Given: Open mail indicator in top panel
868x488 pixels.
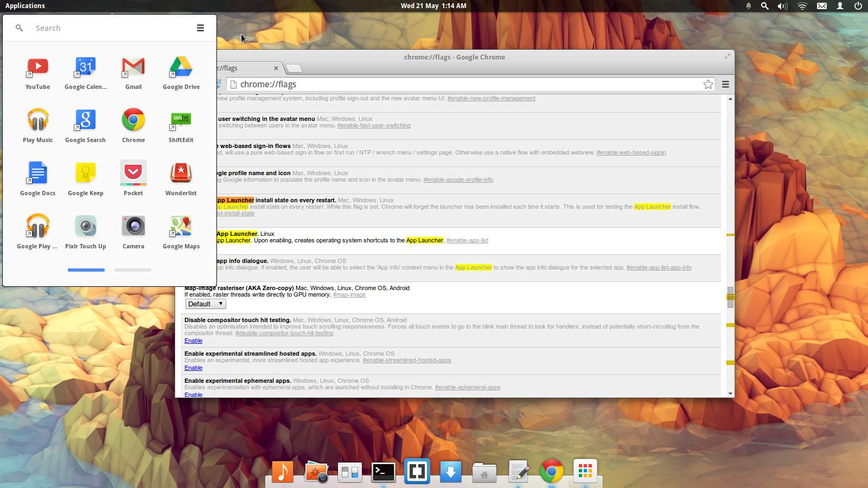Looking at the screenshot, I should 822,6.
